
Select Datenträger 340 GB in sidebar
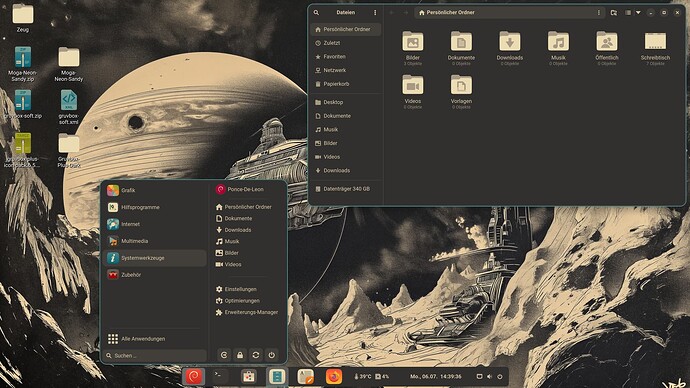[x=346, y=189]
